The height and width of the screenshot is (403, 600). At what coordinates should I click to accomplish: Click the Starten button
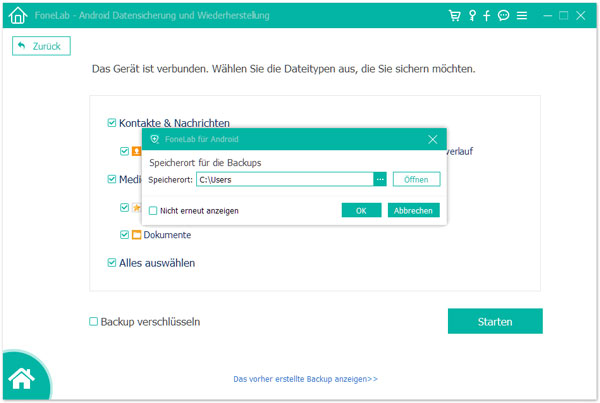point(495,321)
